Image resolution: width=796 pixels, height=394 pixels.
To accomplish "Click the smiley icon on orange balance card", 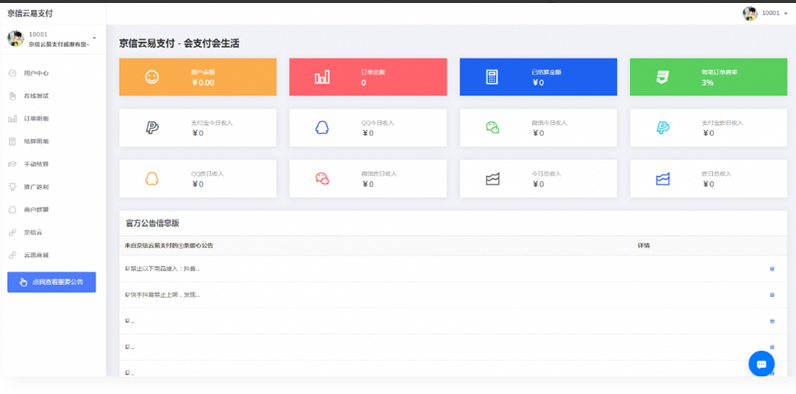I will coord(152,77).
